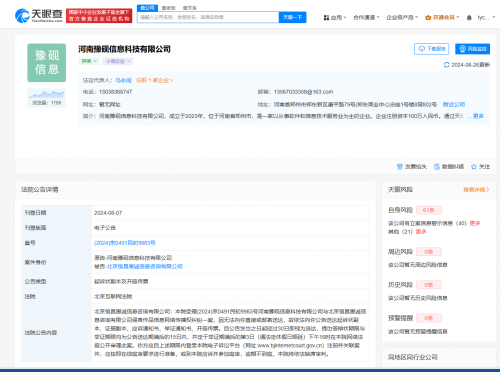Click the 天眼一下 search button
Screen dimensions: 500x372
(x=292, y=17)
